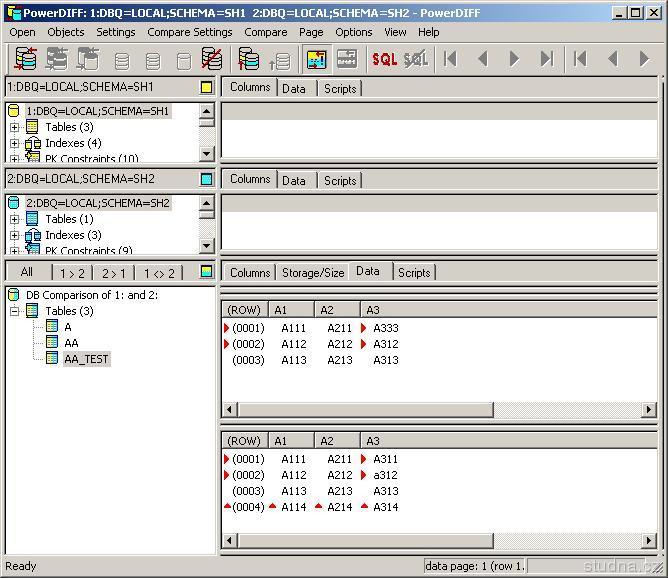668x578 pixels.
Task: Select the 'All' filter button
Action: pyautogui.click(x=26, y=272)
